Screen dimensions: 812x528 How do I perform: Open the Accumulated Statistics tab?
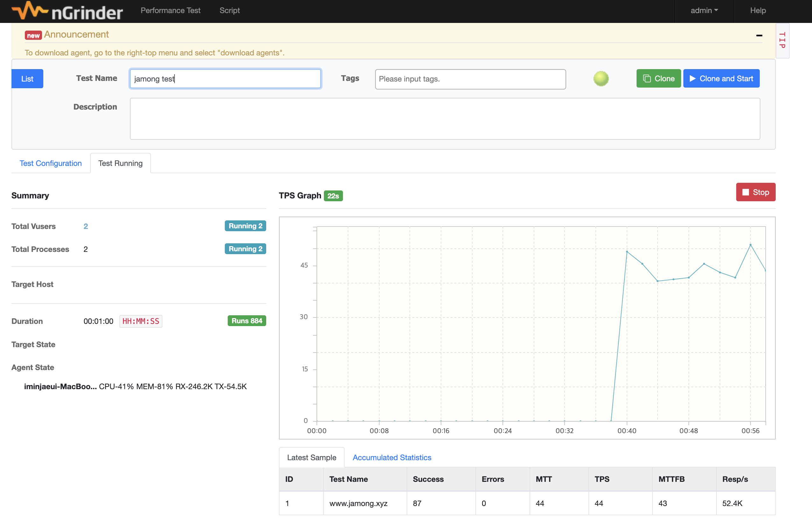pyautogui.click(x=392, y=457)
